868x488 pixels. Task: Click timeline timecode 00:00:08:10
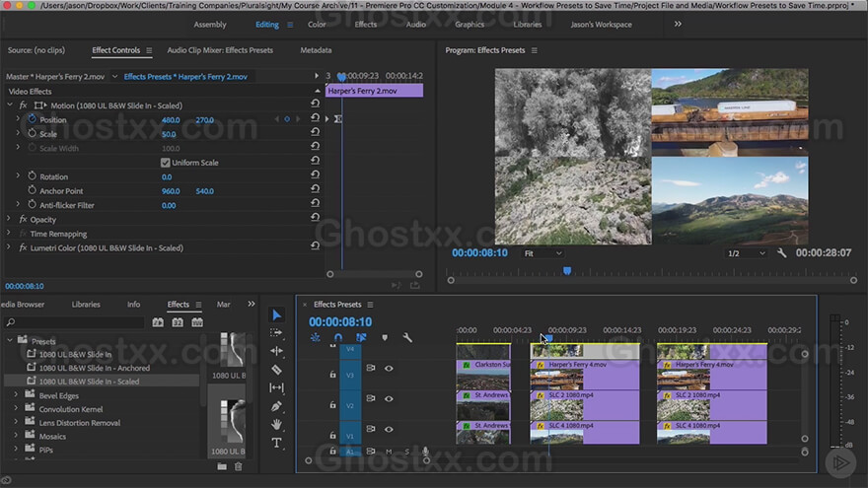(340, 321)
